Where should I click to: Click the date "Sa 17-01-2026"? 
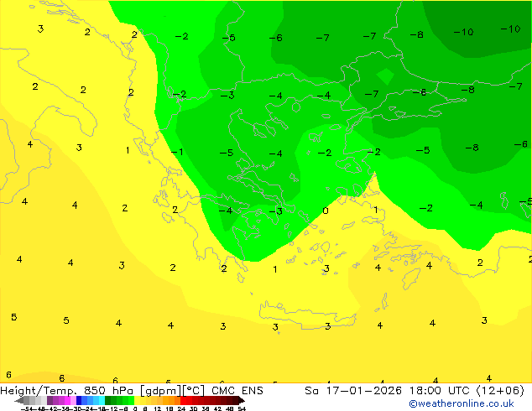[x=353, y=391]
